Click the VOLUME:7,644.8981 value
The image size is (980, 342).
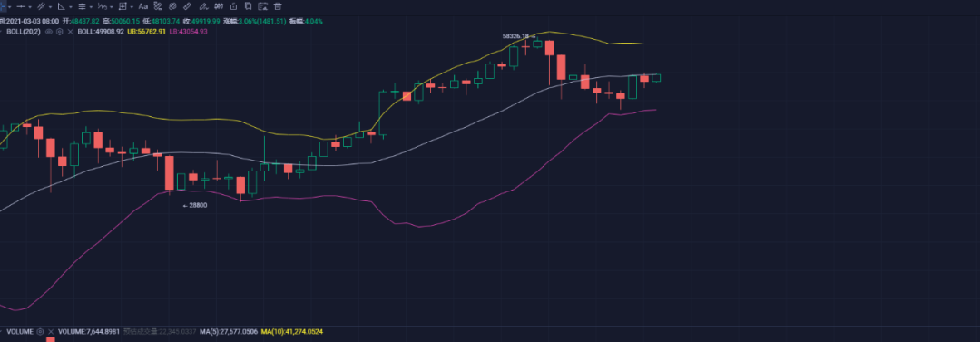click(x=88, y=331)
